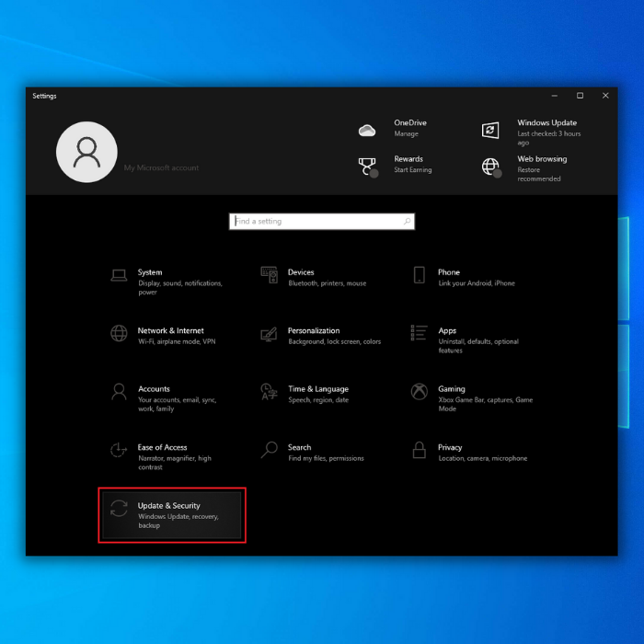This screenshot has height=644, width=644.
Task: Open My Microsoft account link
Action: click(161, 167)
